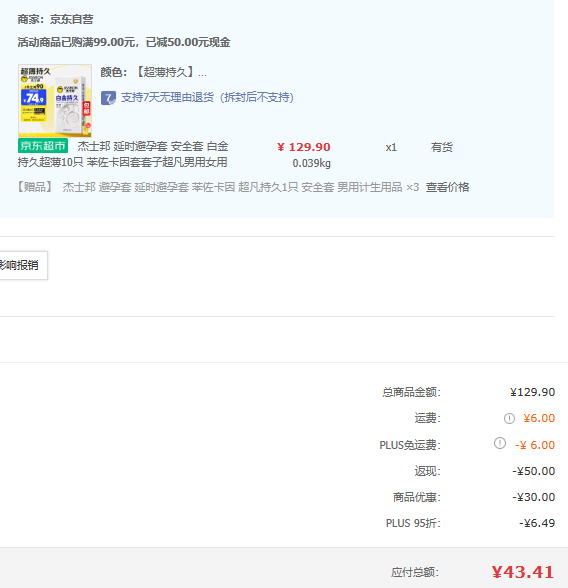
Task: Click the info icon next to PLUS免运费
Action: [x=500, y=443]
